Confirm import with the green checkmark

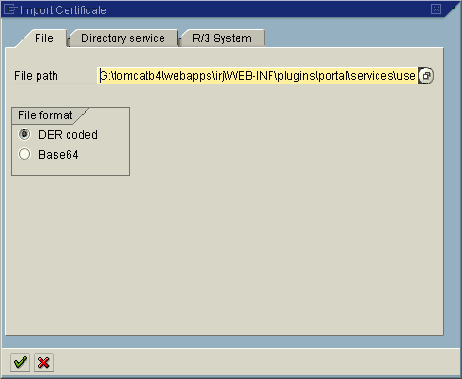[20, 362]
